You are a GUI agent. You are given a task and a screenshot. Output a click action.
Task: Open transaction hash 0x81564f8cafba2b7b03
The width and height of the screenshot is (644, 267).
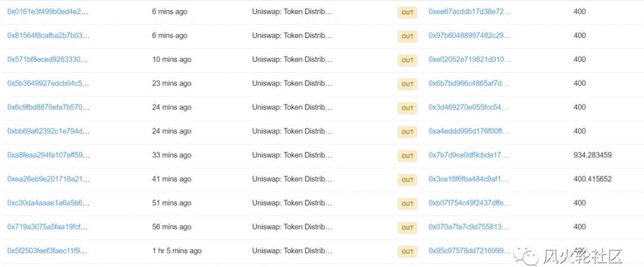(48, 35)
